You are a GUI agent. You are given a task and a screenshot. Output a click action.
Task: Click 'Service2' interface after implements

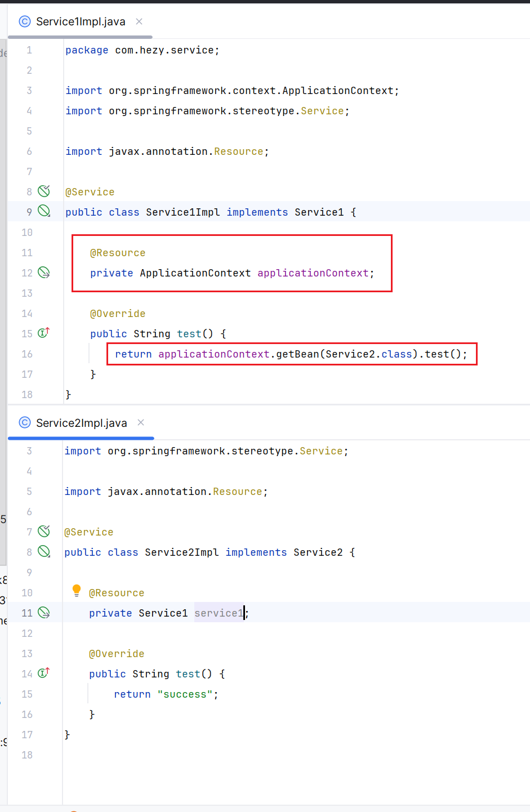point(318,552)
